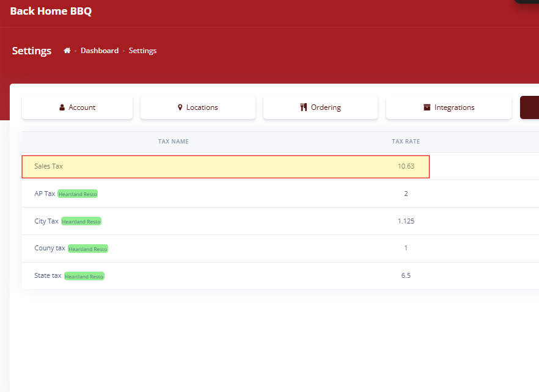Click the 1.125 rate in the City Tax row

pos(406,221)
